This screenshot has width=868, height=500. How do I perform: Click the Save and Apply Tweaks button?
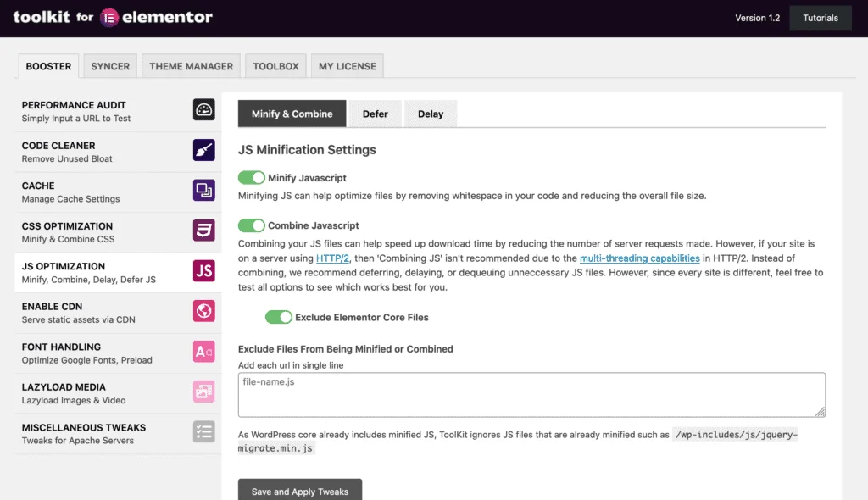pyautogui.click(x=299, y=492)
